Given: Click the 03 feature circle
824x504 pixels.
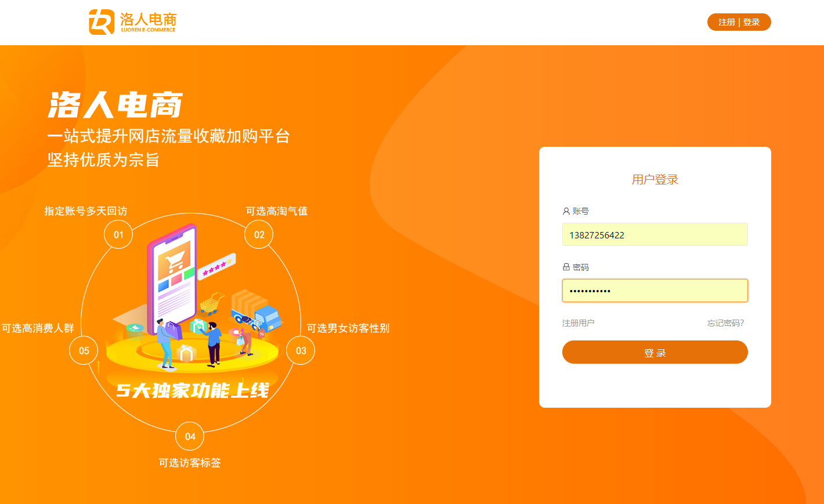Looking at the screenshot, I should pos(301,350).
